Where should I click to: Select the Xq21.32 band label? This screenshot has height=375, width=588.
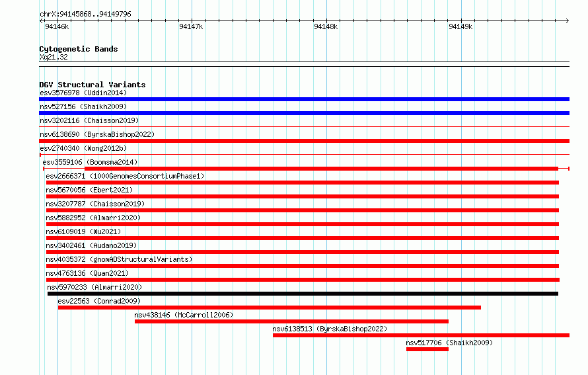coord(54,57)
